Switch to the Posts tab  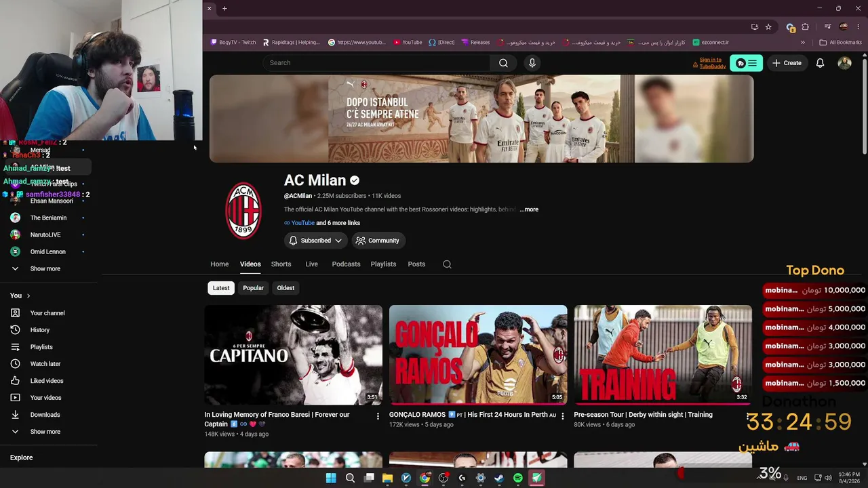coord(416,264)
